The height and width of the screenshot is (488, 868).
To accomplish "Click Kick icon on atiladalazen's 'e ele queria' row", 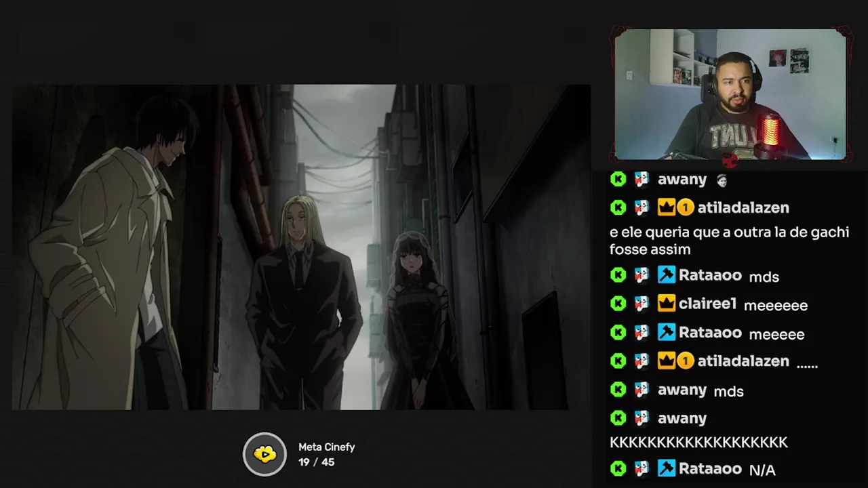I will [618, 207].
